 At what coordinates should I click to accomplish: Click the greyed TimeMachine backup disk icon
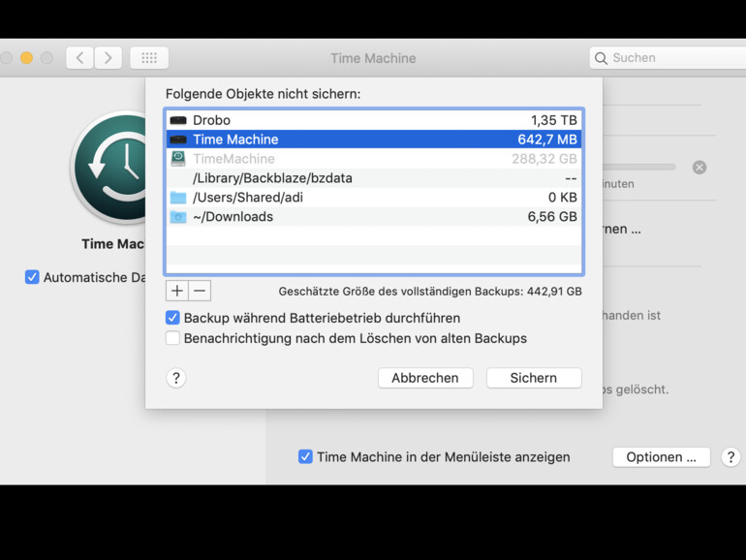point(178,159)
